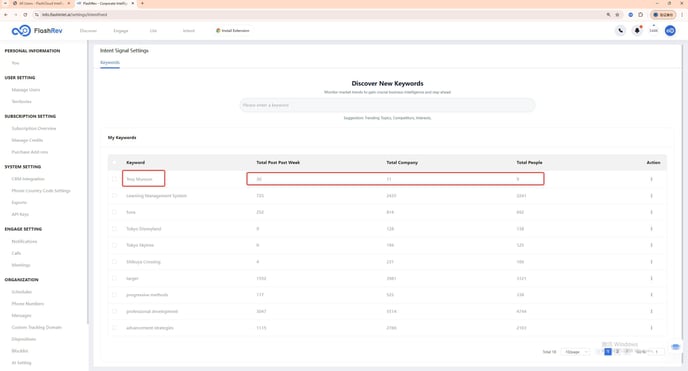Open the user avatar menu
Image resolution: width=688 pixels, height=371 pixels.
coord(670,31)
